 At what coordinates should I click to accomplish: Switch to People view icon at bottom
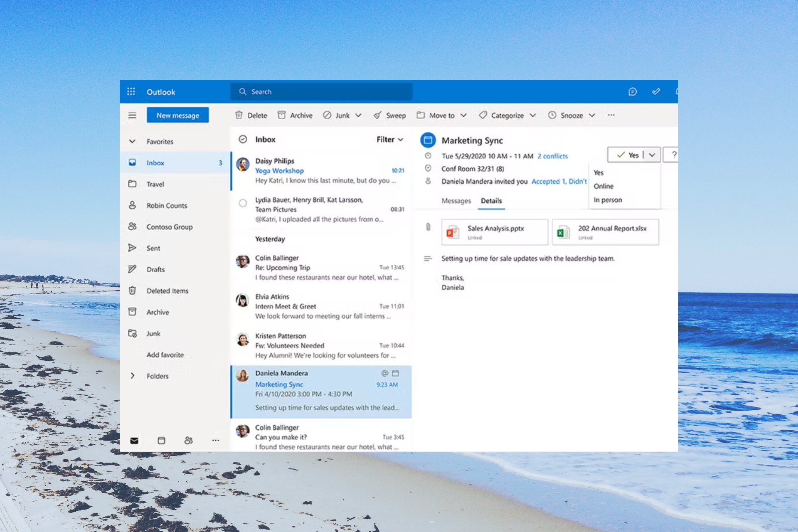pyautogui.click(x=188, y=441)
